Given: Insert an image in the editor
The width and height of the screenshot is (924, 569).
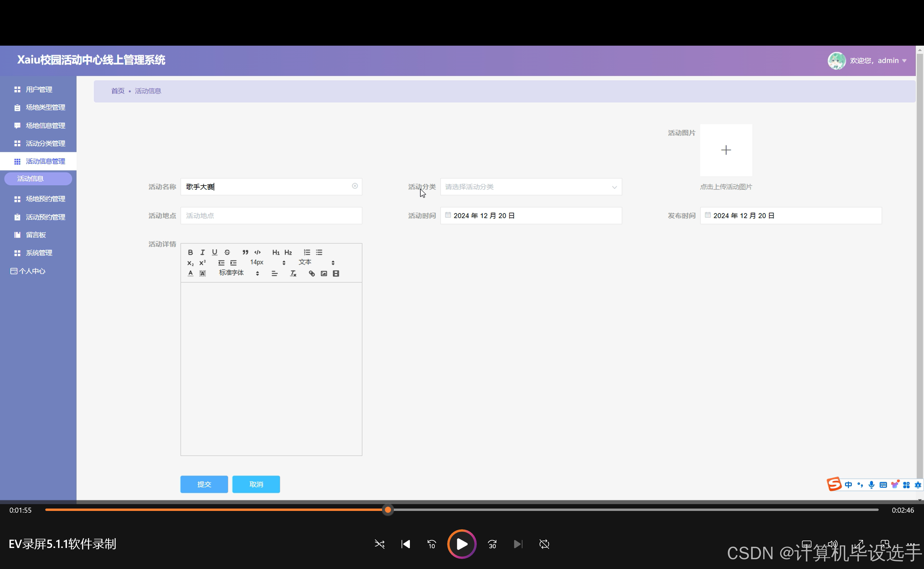Looking at the screenshot, I should pyautogui.click(x=324, y=273).
